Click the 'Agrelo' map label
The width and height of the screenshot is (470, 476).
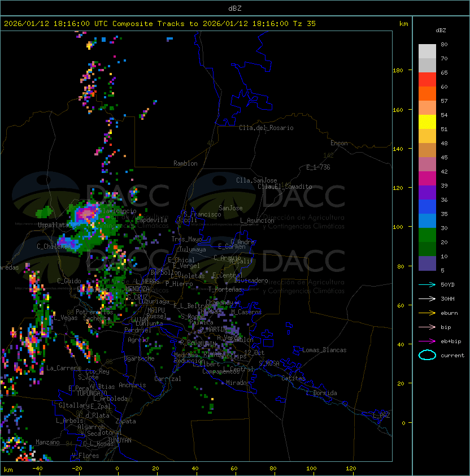click(x=138, y=340)
